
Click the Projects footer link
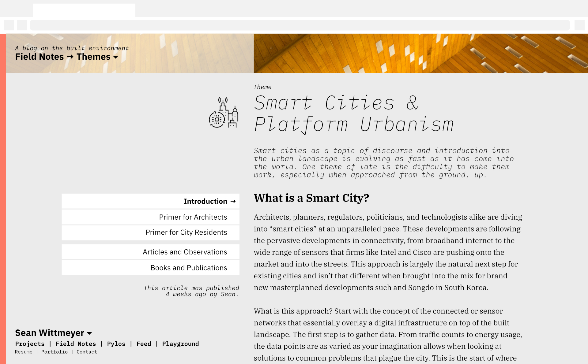(30, 344)
